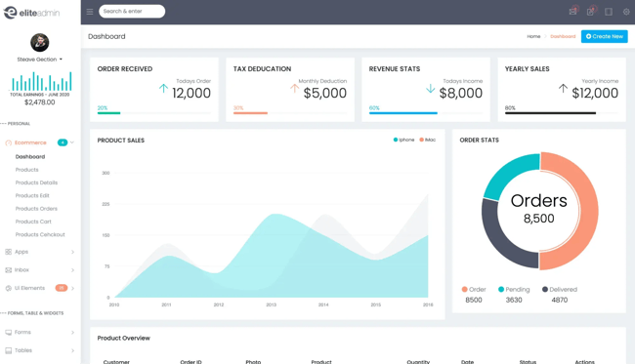Click the Dashboard breadcrumb link
This screenshot has width=635, height=364.
point(563,36)
